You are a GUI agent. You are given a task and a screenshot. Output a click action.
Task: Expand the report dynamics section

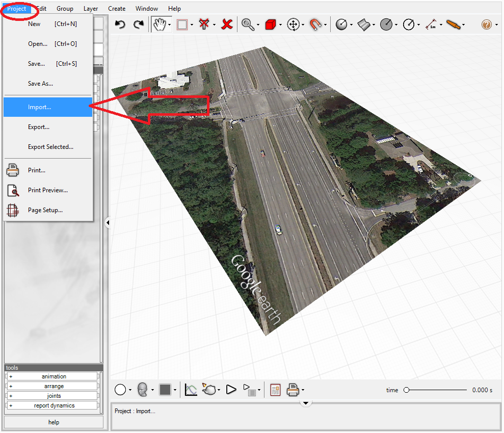tap(52, 405)
